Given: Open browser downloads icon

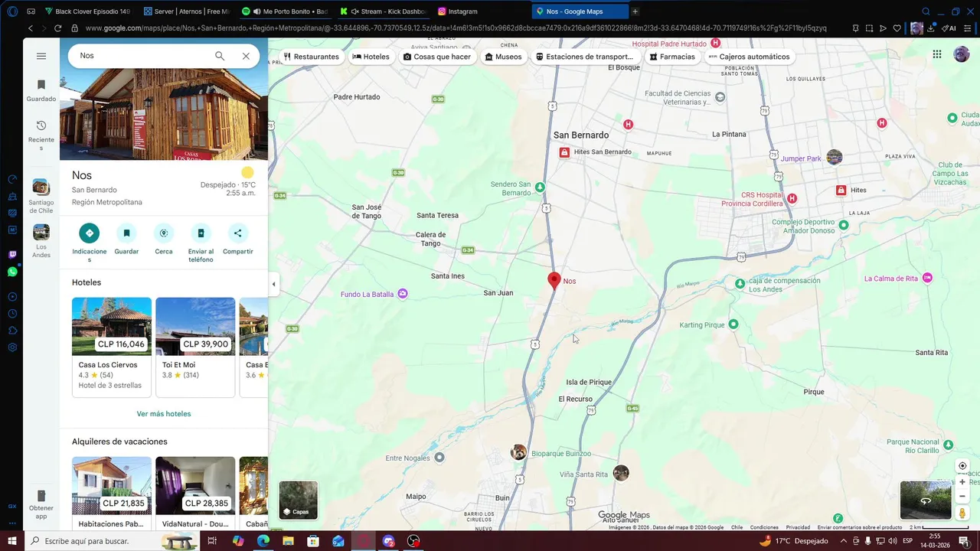Looking at the screenshot, I should click(x=931, y=28).
